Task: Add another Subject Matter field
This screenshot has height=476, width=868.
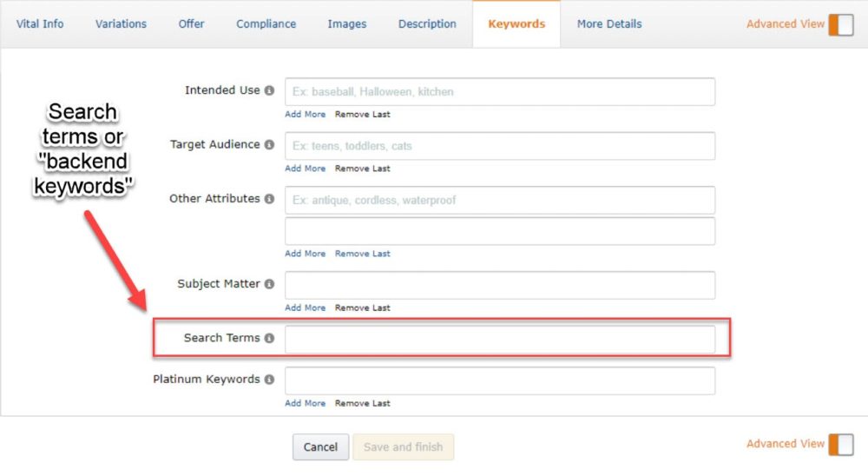Action: click(305, 308)
